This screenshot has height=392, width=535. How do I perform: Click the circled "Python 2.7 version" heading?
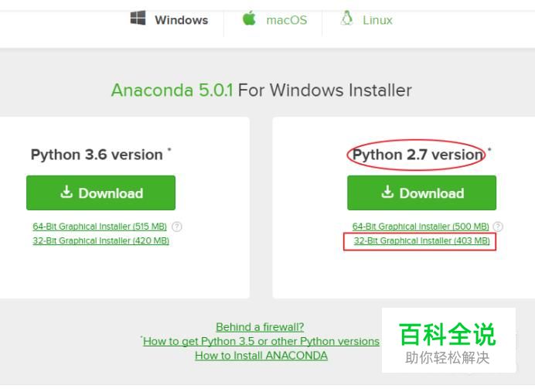[x=417, y=155]
